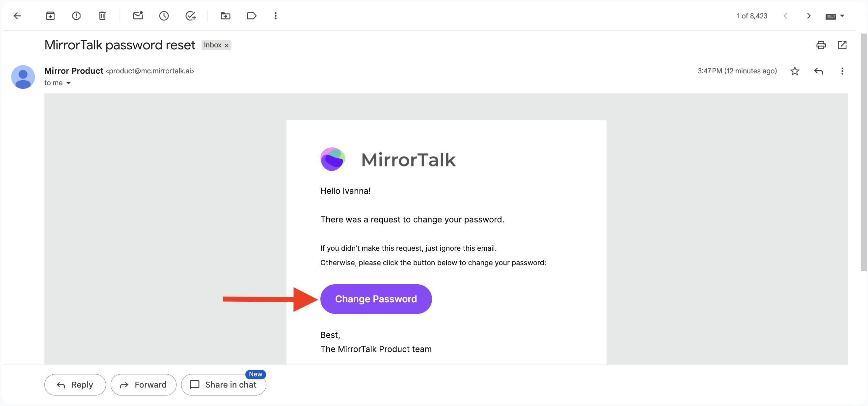The height and width of the screenshot is (406, 868).
Task: Click Share in chat button
Action: coord(223,385)
